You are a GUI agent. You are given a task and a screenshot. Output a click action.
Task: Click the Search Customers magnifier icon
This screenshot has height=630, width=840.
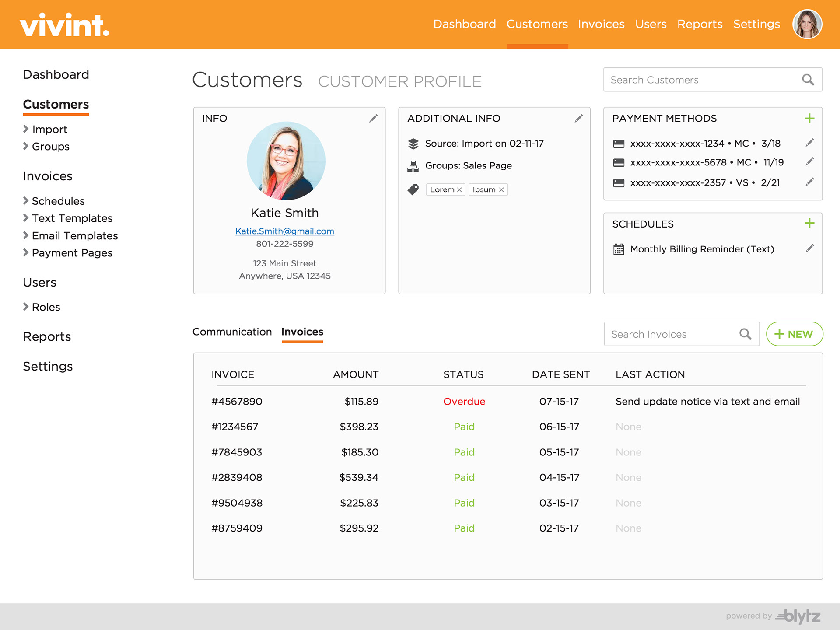point(808,80)
